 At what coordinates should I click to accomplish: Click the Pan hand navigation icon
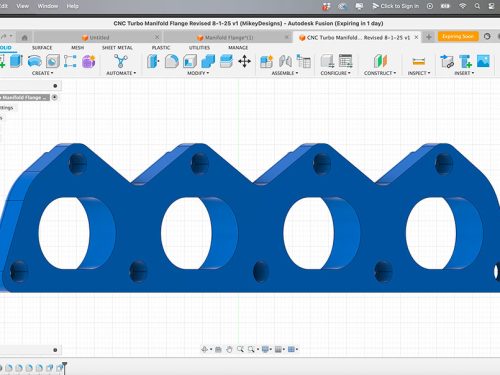point(229,349)
